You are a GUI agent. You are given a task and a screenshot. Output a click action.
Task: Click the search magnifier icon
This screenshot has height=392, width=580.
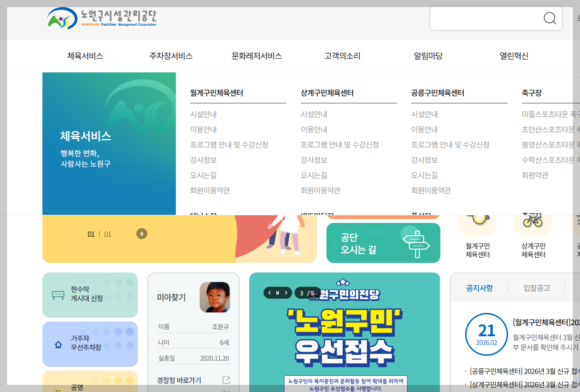coord(549,18)
